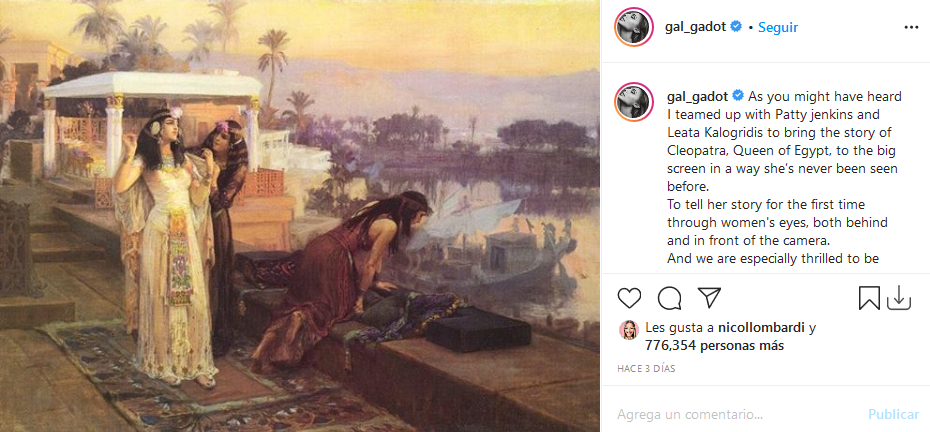Like the post with the heart icon
This screenshot has width=930, height=432.
tap(629, 298)
